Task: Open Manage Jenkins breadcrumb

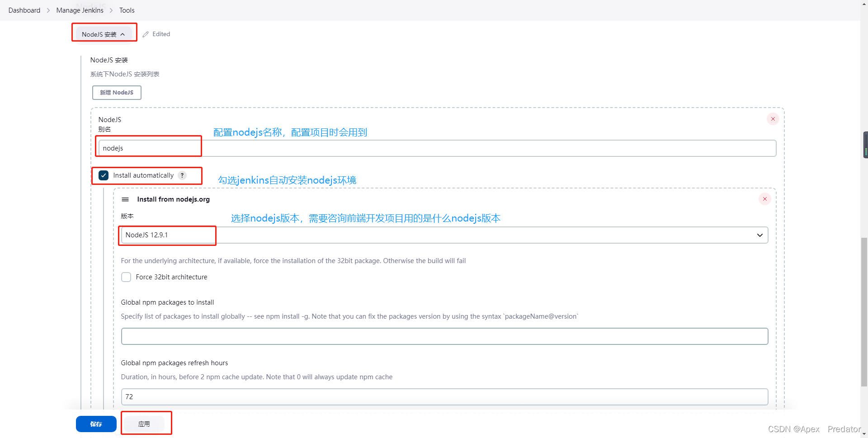Action: pyautogui.click(x=80, y=10)
